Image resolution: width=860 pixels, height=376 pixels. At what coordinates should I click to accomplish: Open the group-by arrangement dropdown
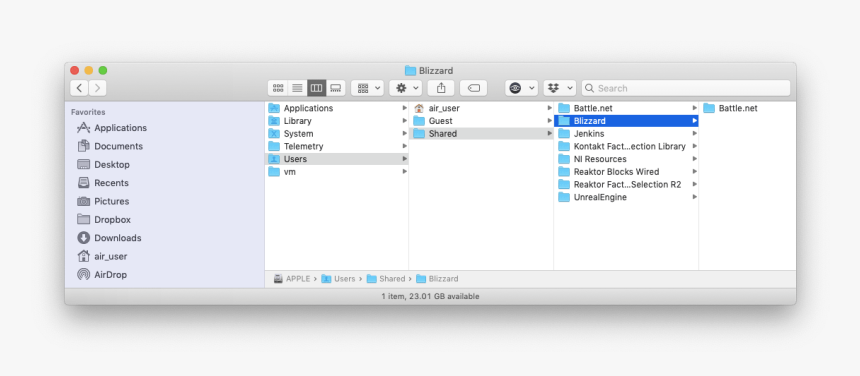[x=367, y=88]
